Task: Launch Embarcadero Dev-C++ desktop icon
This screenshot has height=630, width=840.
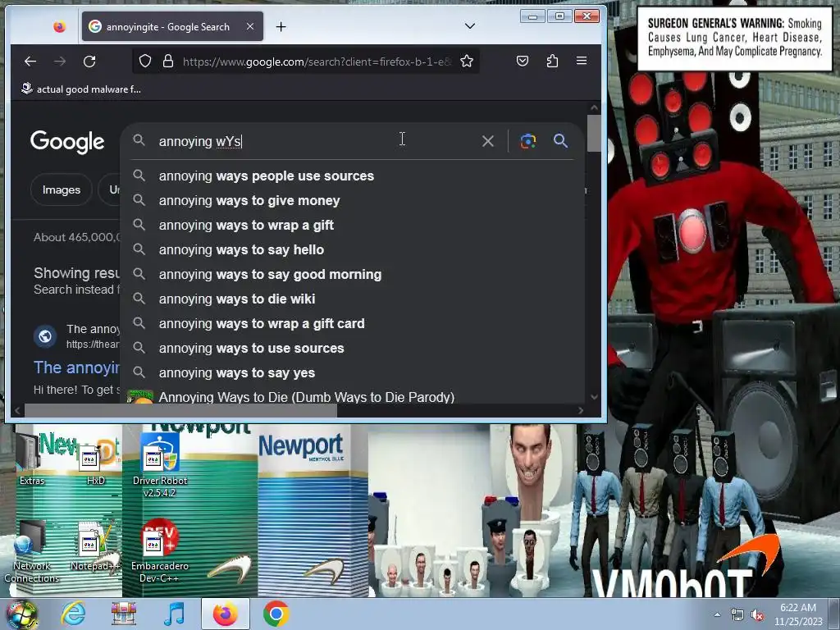Action: (x=160, y=551)
